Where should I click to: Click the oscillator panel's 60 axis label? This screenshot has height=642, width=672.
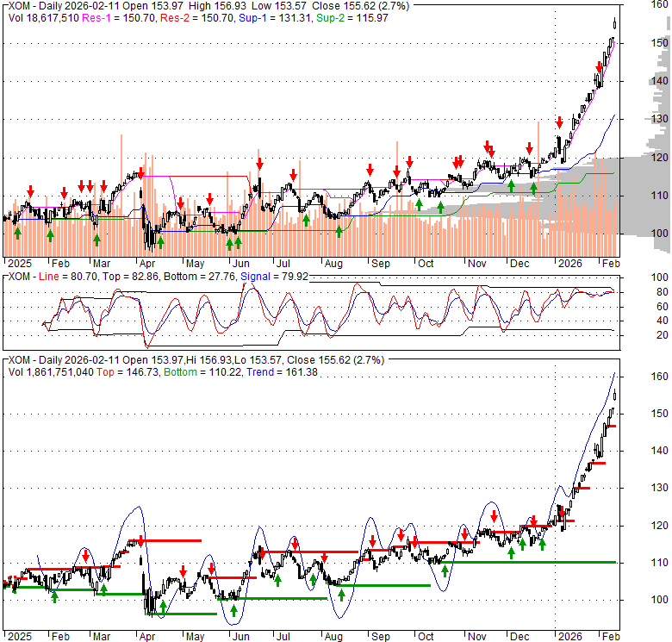pyautogui.click(x=663, y=307)
